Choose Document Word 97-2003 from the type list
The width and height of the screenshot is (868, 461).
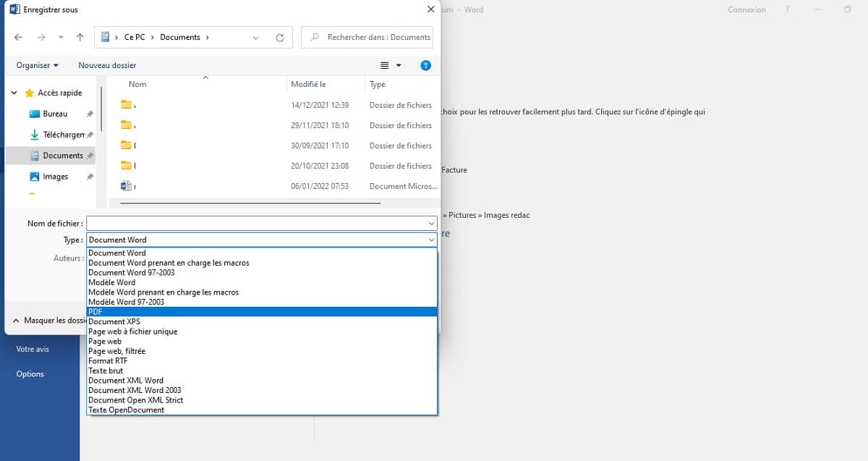tap(145, 272)
